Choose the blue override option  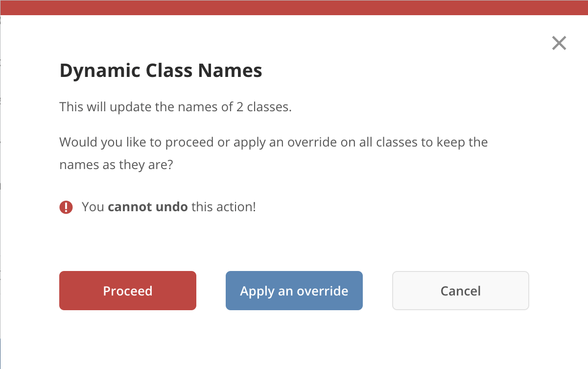point(294,291)
